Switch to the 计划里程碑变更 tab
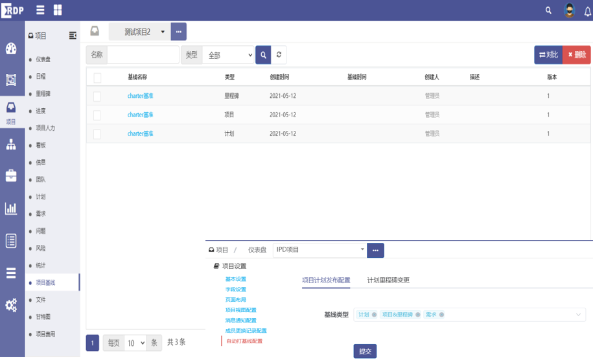Screen dimensions: 593x364 click(388, 280)
